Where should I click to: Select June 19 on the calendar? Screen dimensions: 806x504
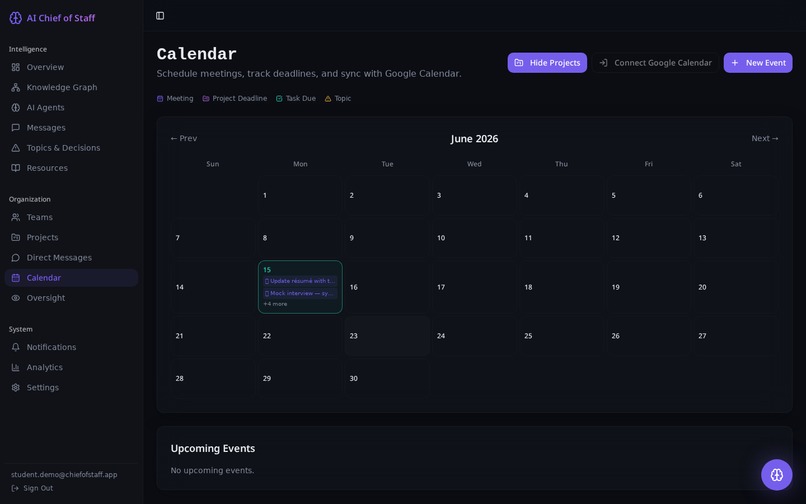tap(649, 287)
